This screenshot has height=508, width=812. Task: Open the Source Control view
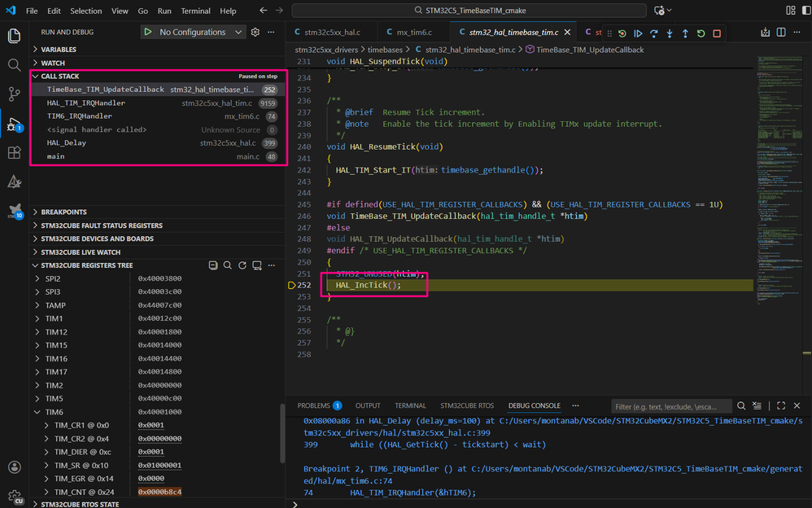(14, 94)
